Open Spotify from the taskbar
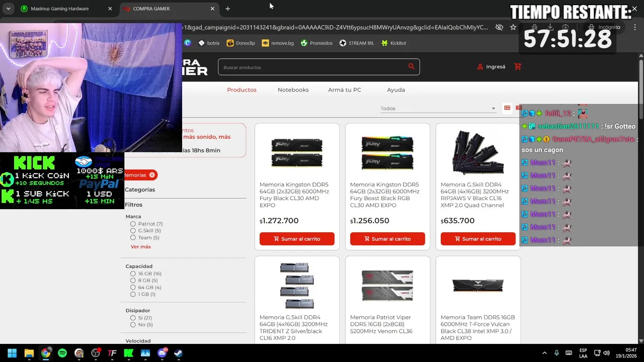This screenshot has width=644, height=362. tap(62, 353)
